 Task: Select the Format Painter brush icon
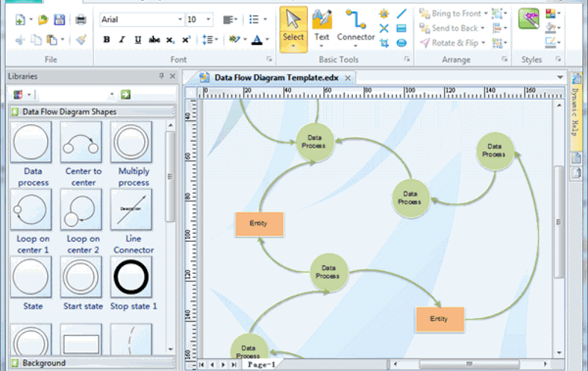pyautogui.click(x=81, y=40)
